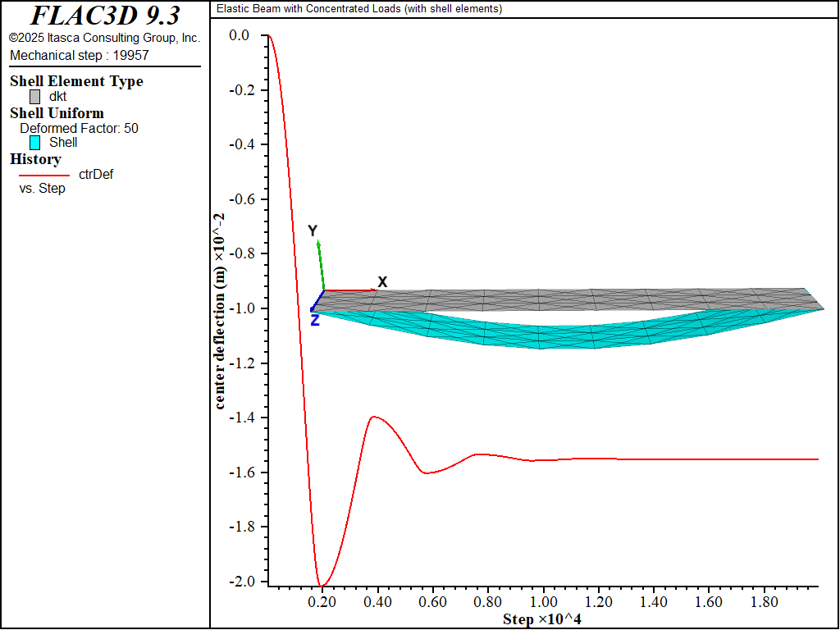Click the Itasca Consulting Group copyright text
The width and height of the screenshot is (840, 630).
pyautogui.click(x=104, y=38)
